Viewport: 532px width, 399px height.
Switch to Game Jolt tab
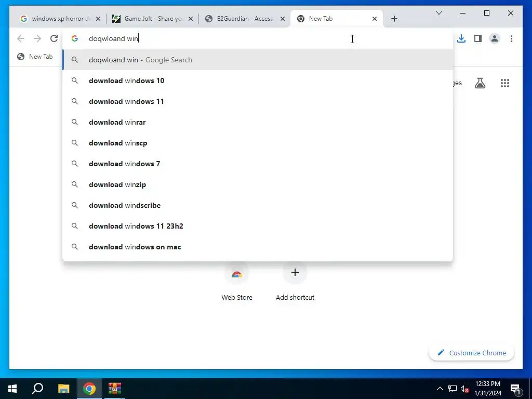click(x=152, y=19)
